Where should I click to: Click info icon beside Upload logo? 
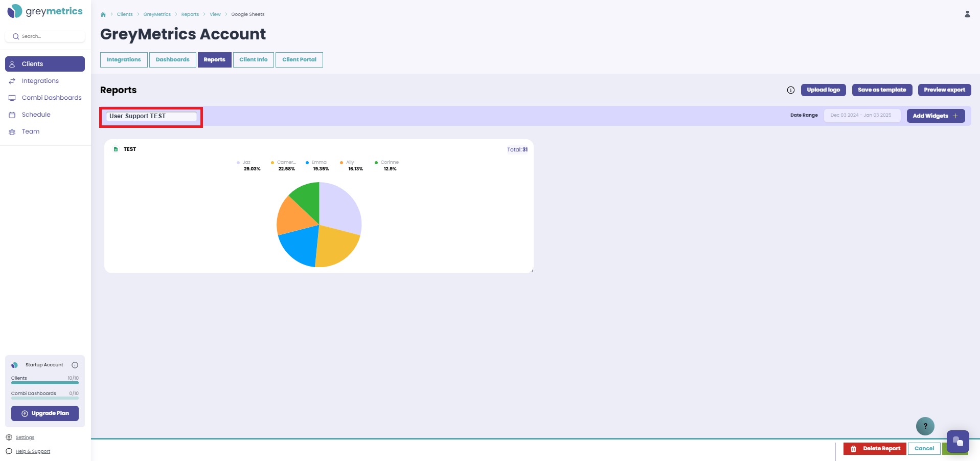tap(791, 90)
